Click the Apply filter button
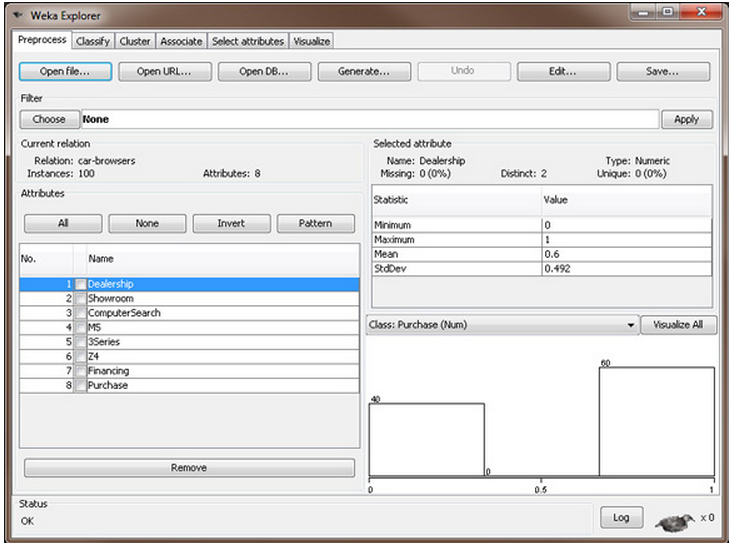The image size is (731, 543). coord(686,119)
